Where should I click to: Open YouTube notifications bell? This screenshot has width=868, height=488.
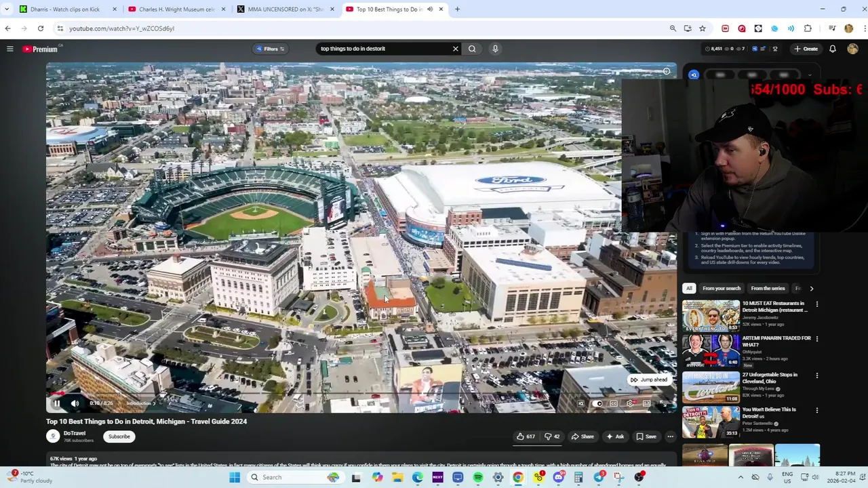click(x=833, y=49)
